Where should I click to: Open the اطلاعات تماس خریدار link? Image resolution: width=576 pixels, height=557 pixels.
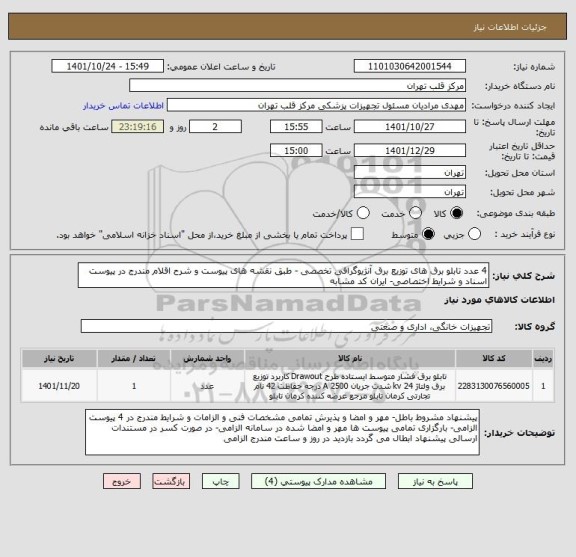[123, 106]
